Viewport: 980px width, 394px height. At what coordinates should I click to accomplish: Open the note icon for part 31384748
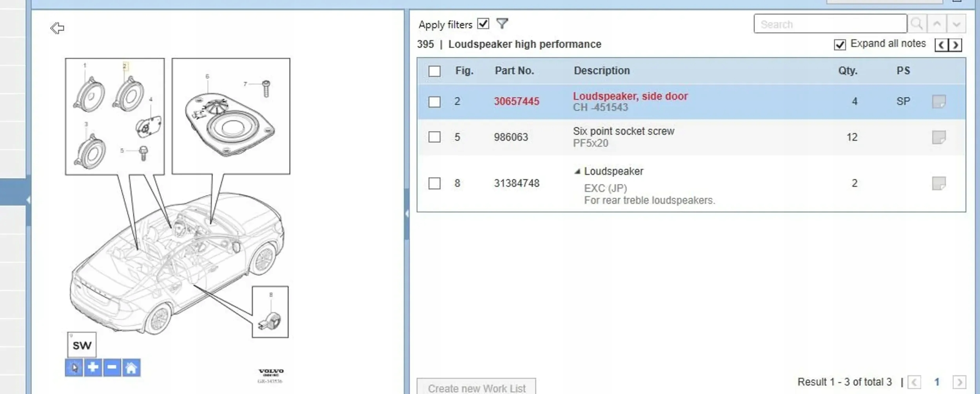(939, 183)
